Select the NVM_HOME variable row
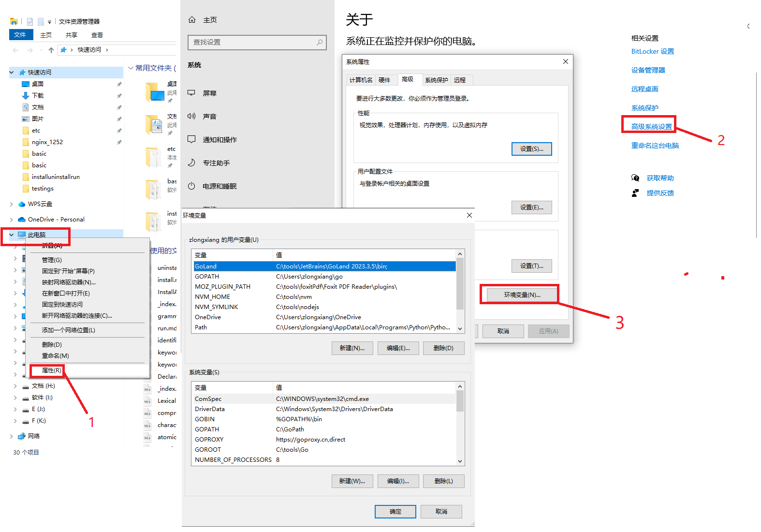The image size is (761, 532). tap(324, 297)
